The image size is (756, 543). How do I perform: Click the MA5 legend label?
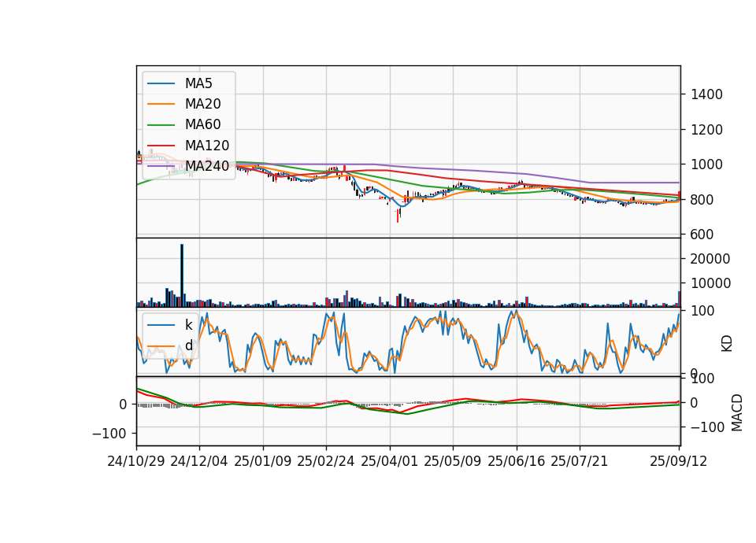[198, 83]
